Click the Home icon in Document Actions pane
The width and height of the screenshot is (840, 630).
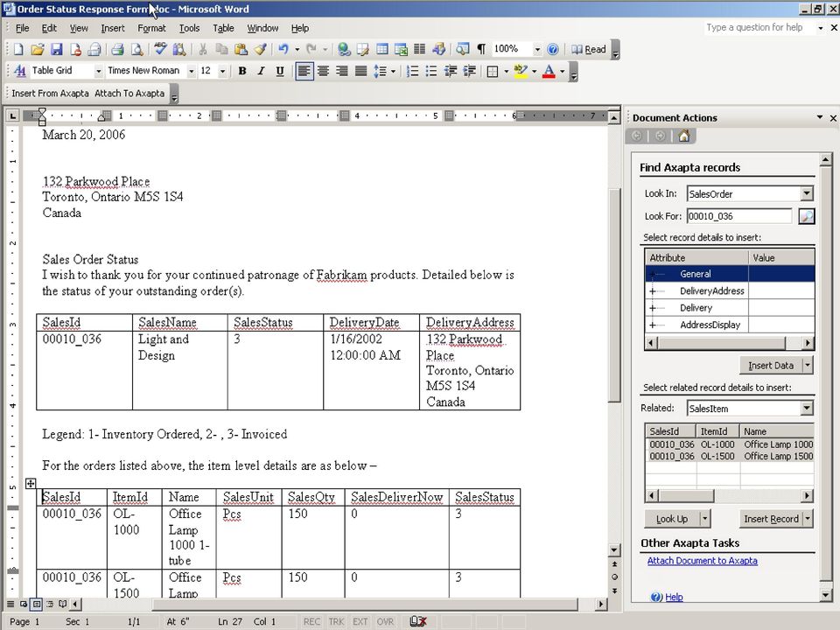(683, 136)
